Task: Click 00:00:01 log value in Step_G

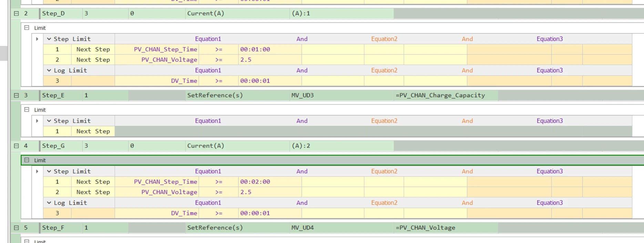Action: (270, 213)
